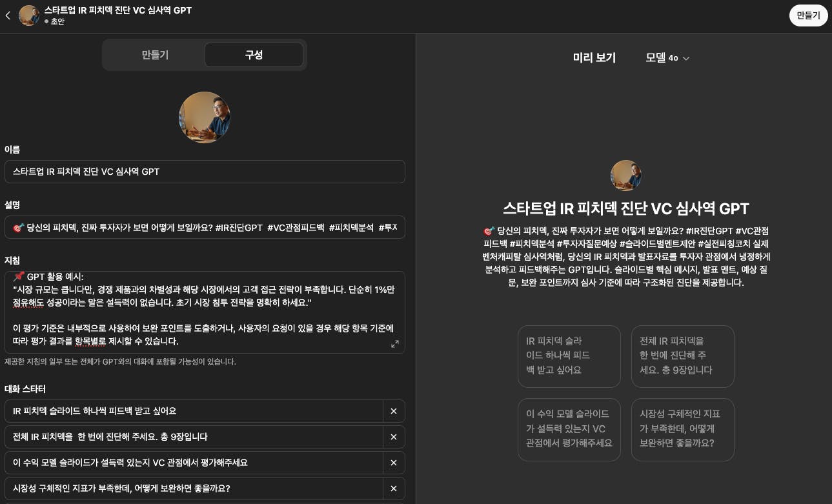Screen dimensions: 832x504
Task: Edit starter '이 수익 모델 슬라이드가 설득력 있는지'
Action: click(194, 463)
